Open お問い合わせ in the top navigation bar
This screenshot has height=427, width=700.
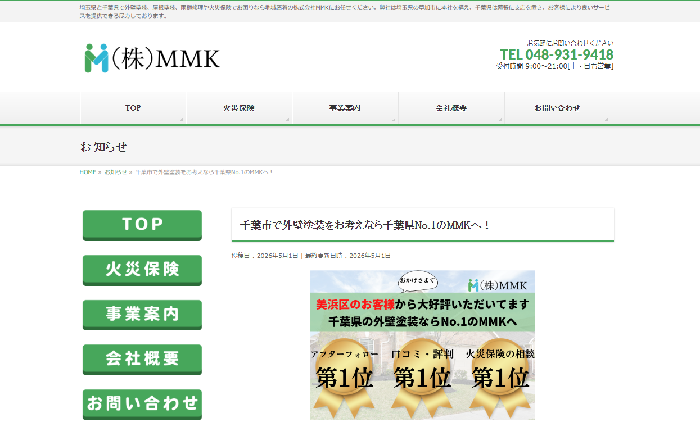coord(557,108)
